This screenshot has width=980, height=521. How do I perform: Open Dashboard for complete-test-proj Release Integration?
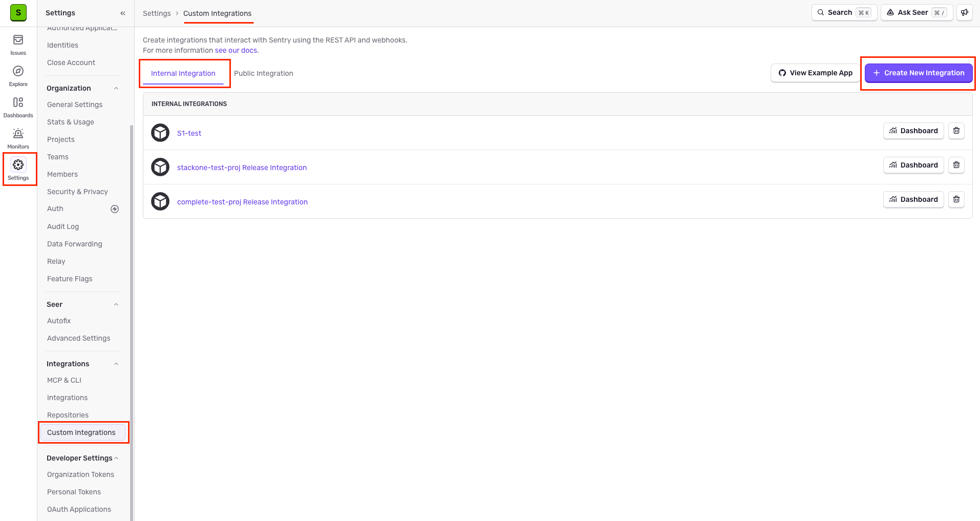coord(913,199)
